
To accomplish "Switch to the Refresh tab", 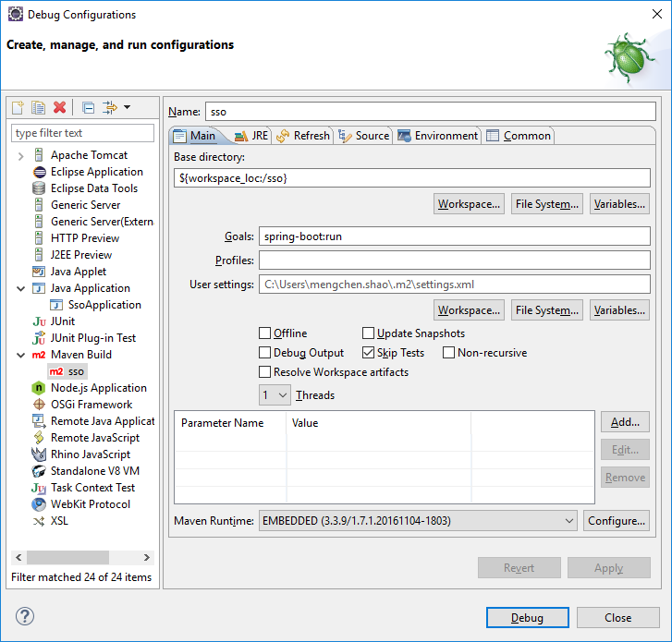I will coord(303,136).
